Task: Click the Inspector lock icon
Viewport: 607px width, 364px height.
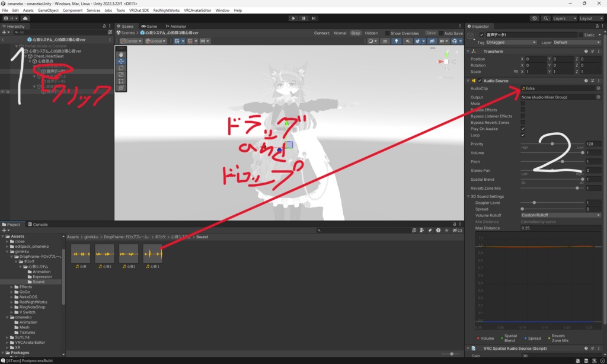Action: (x=596, y=26)
